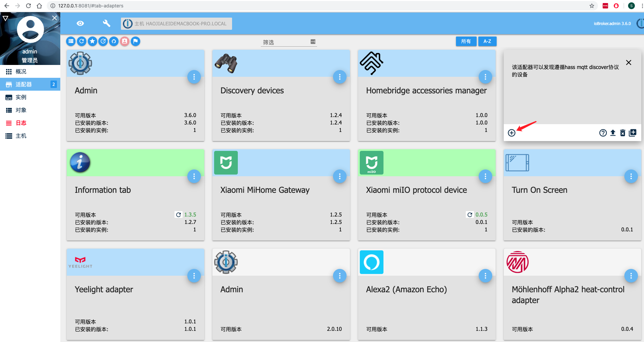This screenshot has height=342, width=644.
Task: Toggle the pink expert mode icon
Action: [x=125, y=41]
